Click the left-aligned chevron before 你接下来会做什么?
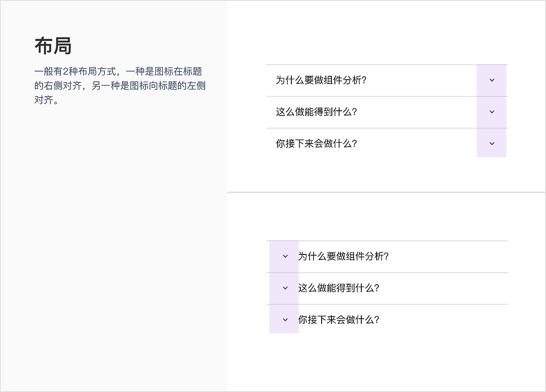 click(x=284, y=319)
